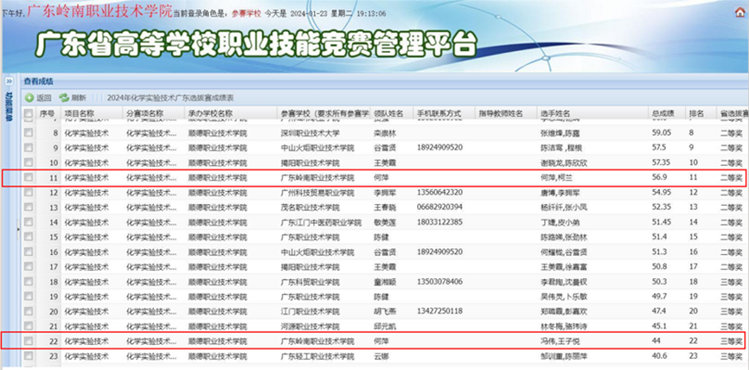Click the total score 44 in row 22
This screenshot has height=370, width=749.
(656, 341)
